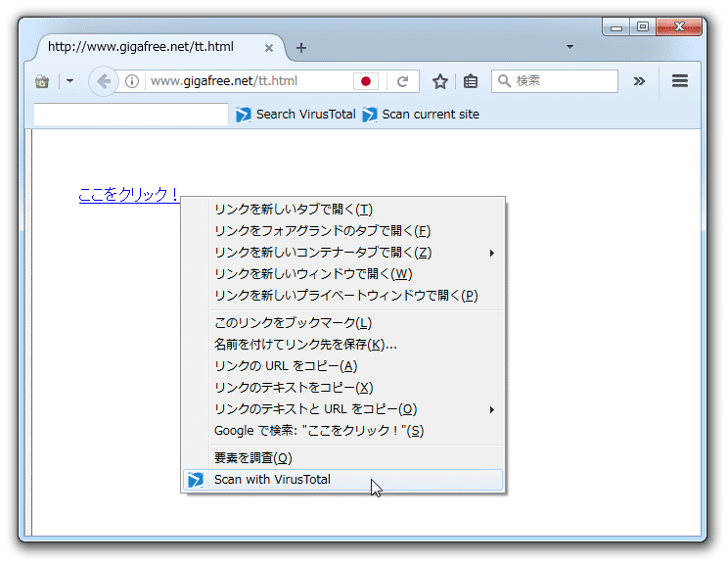Screen dimensions: 728x564
Task: Open a new tab with the plus button
Action: click(x=301, y=48)
